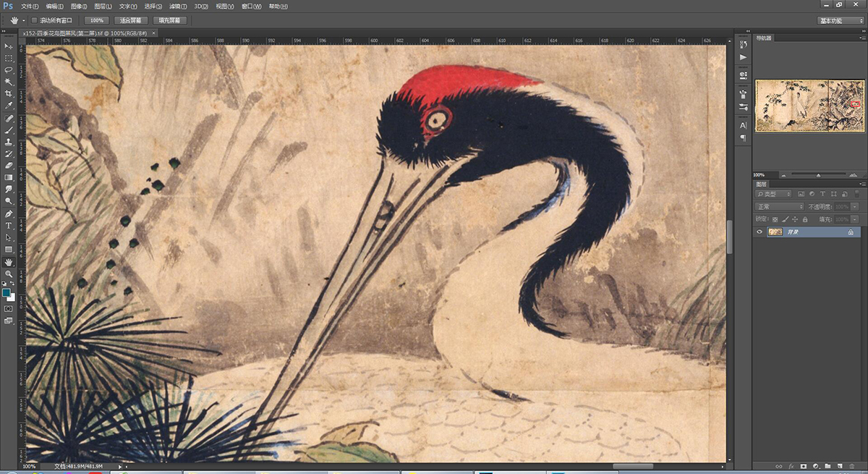
Task: Click the foreground color swatch
Action: point(7,292)
